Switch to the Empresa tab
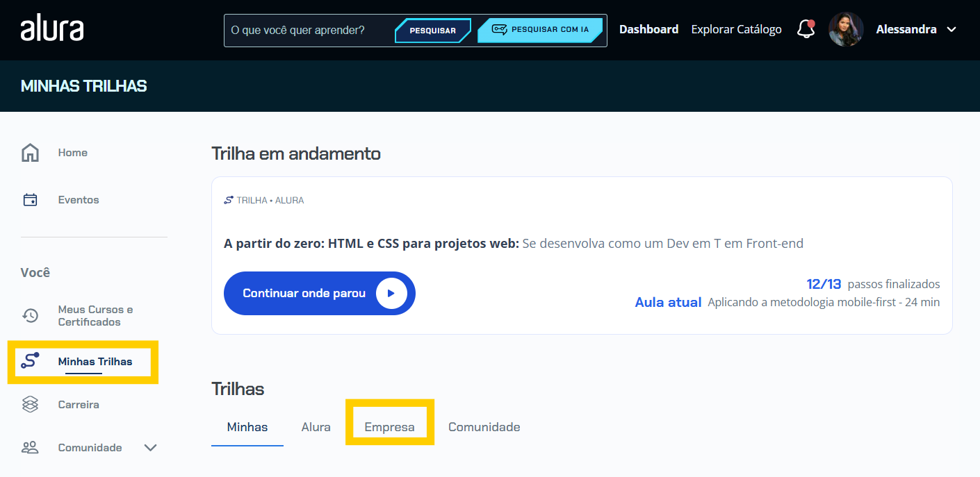The height and width of the screenshot is (477, 980). 389,427
